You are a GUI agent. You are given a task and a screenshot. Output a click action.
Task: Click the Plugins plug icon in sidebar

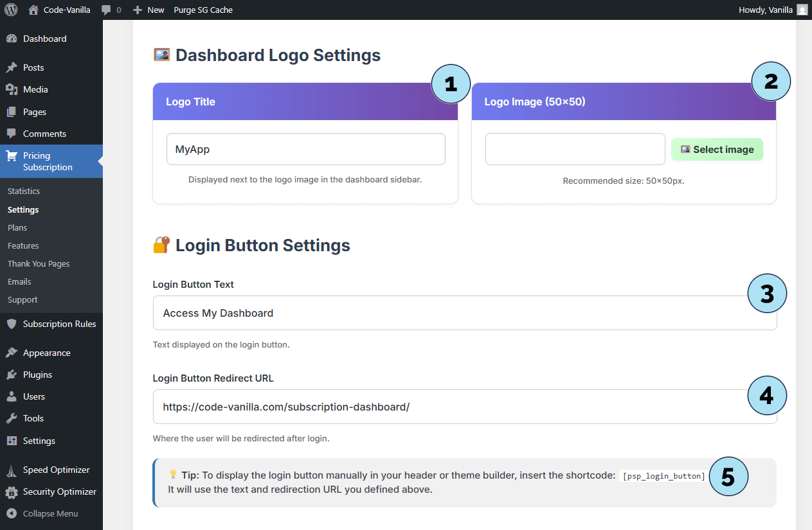12,375
